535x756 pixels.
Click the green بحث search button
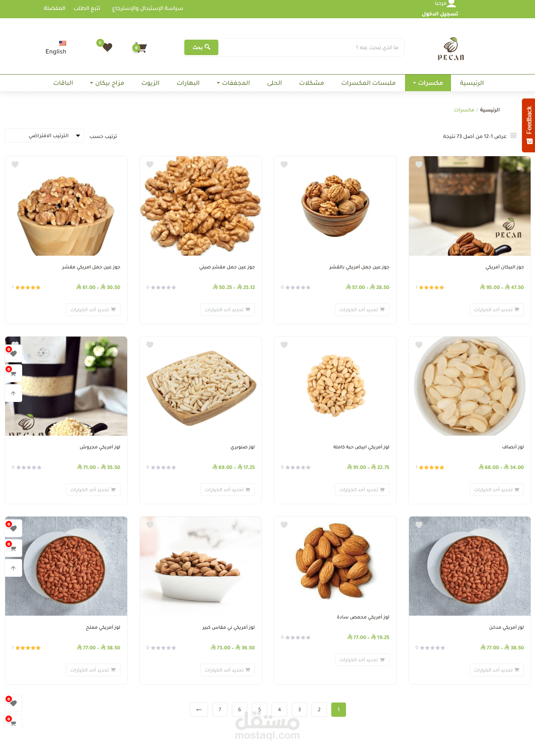pyautogui.click(x=201, y=47)
